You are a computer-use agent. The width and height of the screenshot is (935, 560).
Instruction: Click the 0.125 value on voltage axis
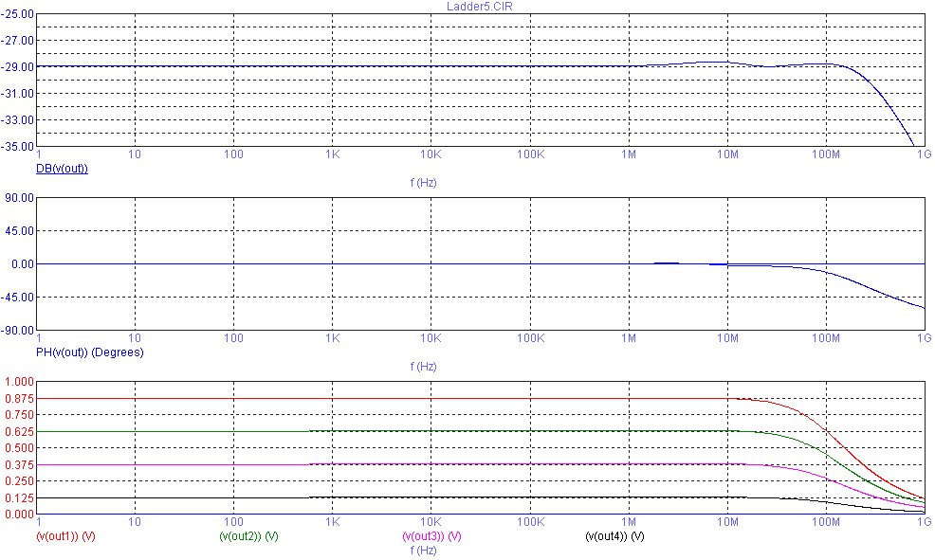[20, 498]
